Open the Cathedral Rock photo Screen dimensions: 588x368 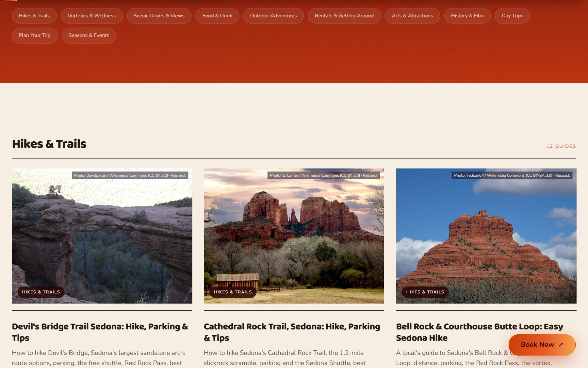pyautogui.click(x=294, y=236)
